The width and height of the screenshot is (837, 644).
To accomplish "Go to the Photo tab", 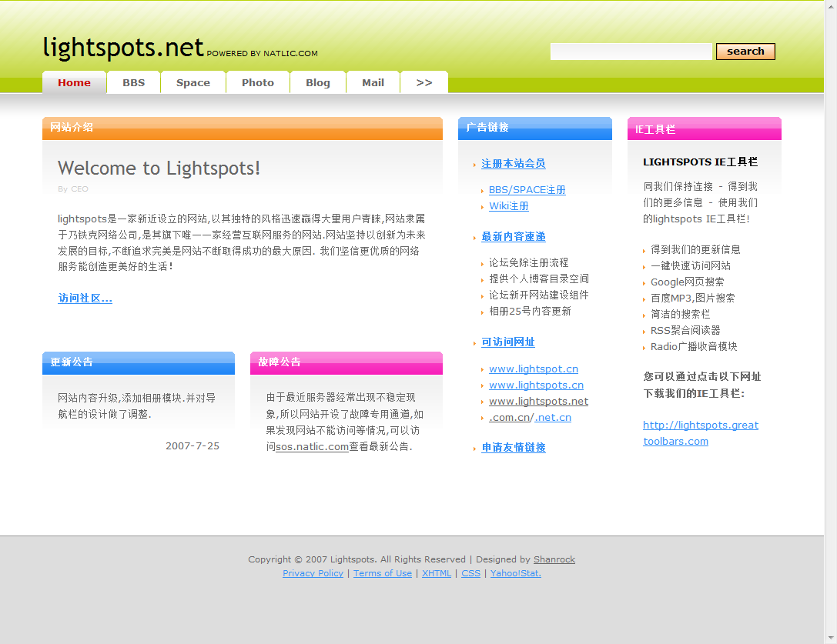I will point(258,82).
